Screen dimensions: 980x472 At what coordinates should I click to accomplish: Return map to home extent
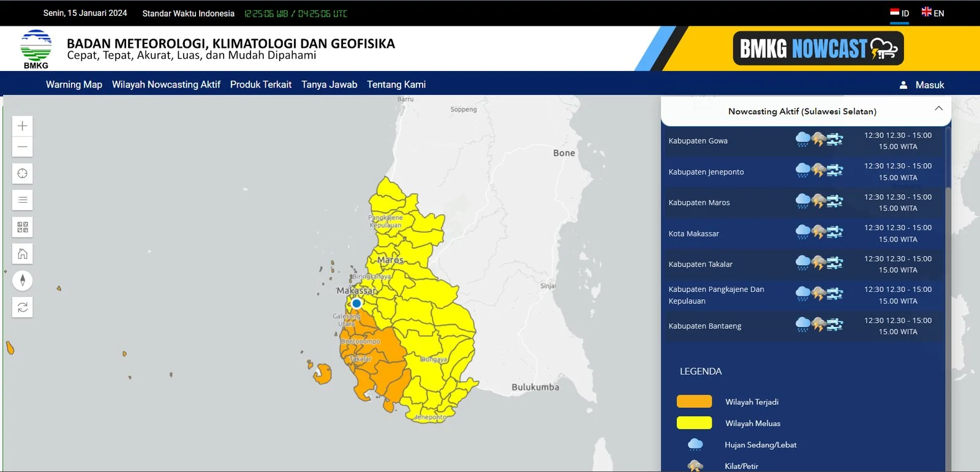[x=23, y=253]
